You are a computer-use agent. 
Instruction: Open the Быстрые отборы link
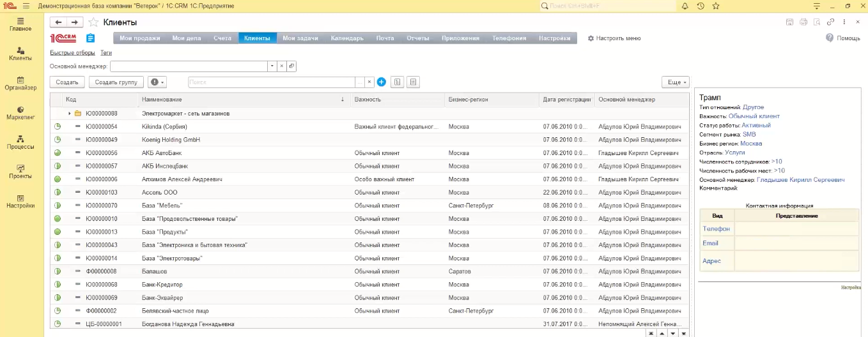pyautogui.click(x=72, y=53)
